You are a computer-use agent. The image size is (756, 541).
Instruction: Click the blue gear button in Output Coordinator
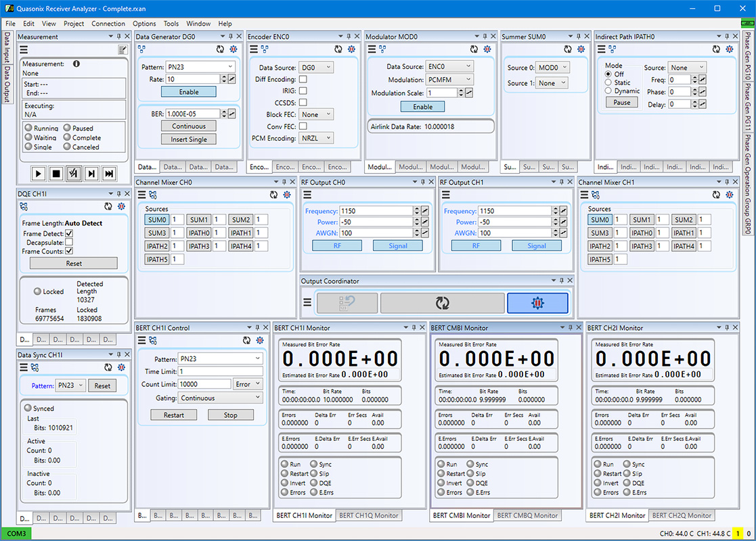pyautogui.click(x=537, y=303)
